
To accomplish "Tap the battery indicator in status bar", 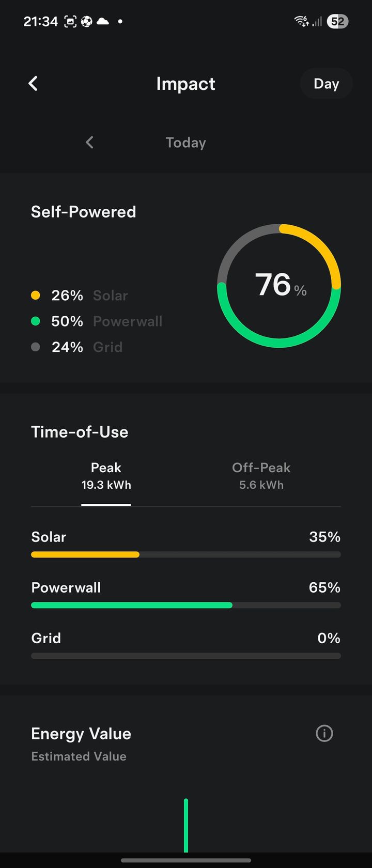I will click(x=337, y=21).
